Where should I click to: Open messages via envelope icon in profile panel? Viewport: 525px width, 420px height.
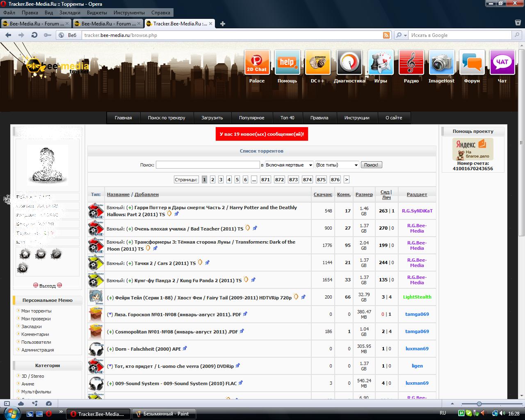pyautogui.click(x=41, y=254)
